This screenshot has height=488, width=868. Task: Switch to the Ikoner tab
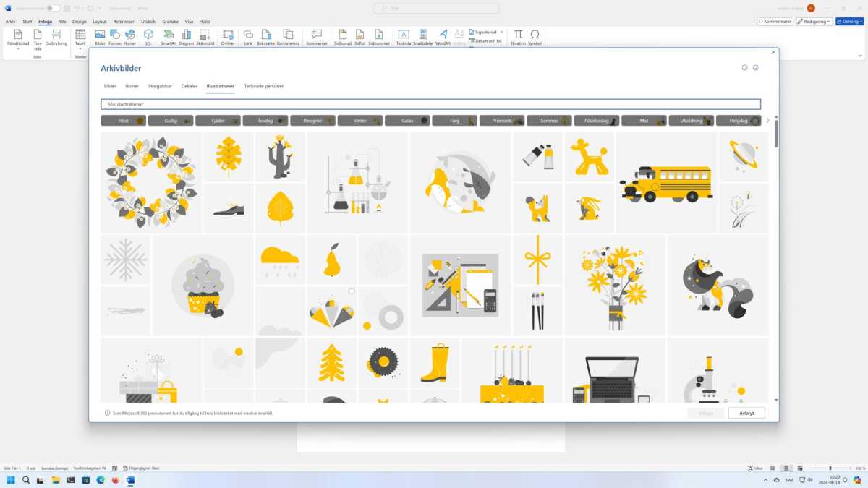point(132,86)
